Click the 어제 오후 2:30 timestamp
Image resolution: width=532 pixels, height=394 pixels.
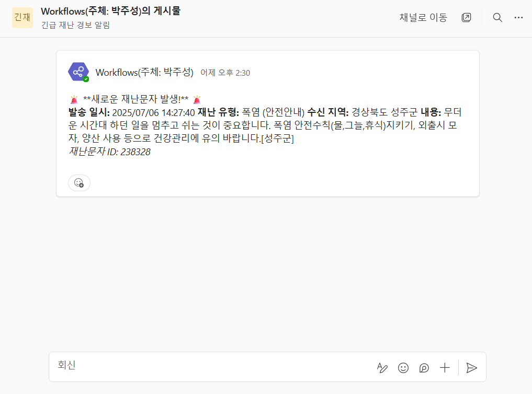point(225,73)
